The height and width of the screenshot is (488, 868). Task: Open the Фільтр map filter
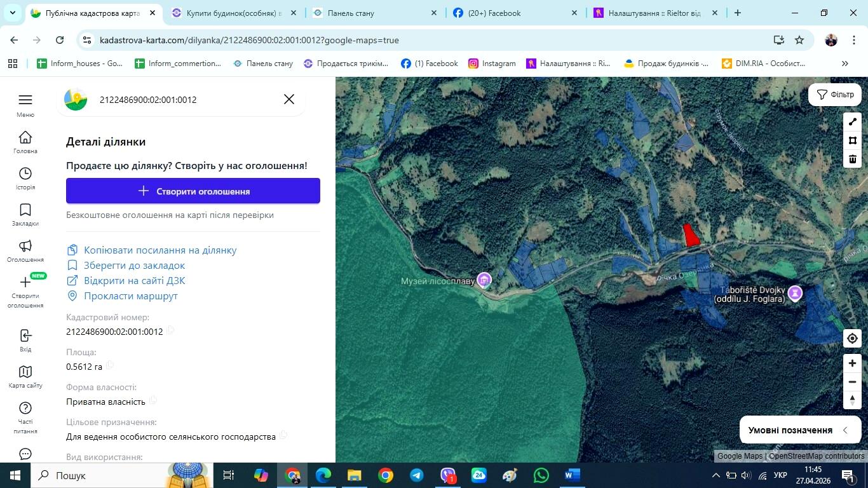835,95
